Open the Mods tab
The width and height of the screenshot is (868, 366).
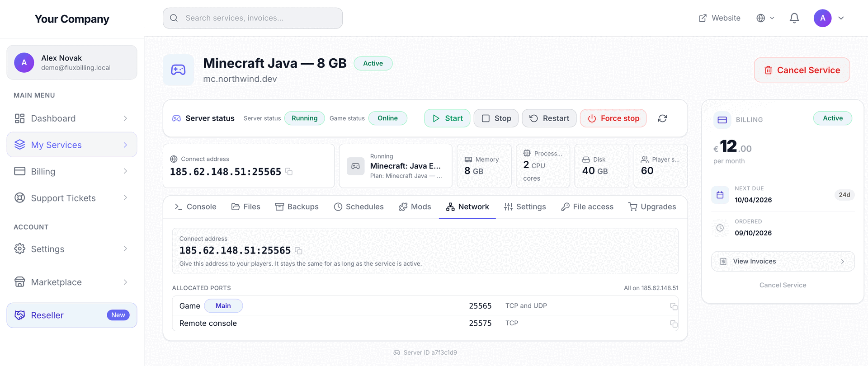click(x=415, y=206)
